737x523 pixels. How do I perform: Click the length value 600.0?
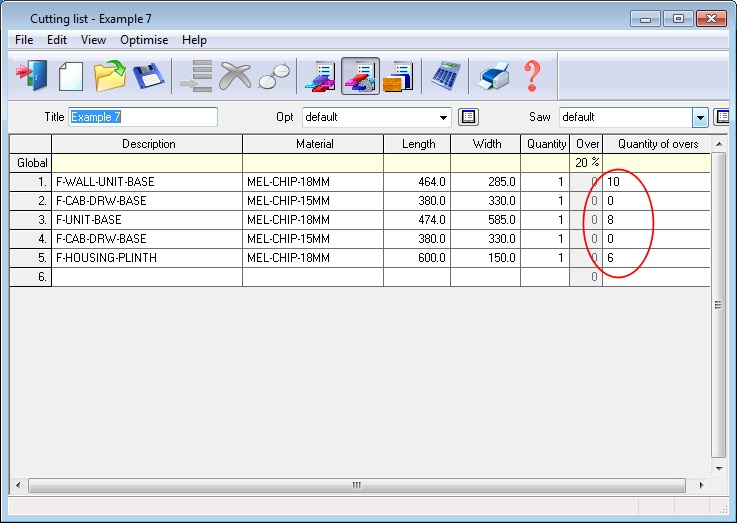tap(417, 258)
